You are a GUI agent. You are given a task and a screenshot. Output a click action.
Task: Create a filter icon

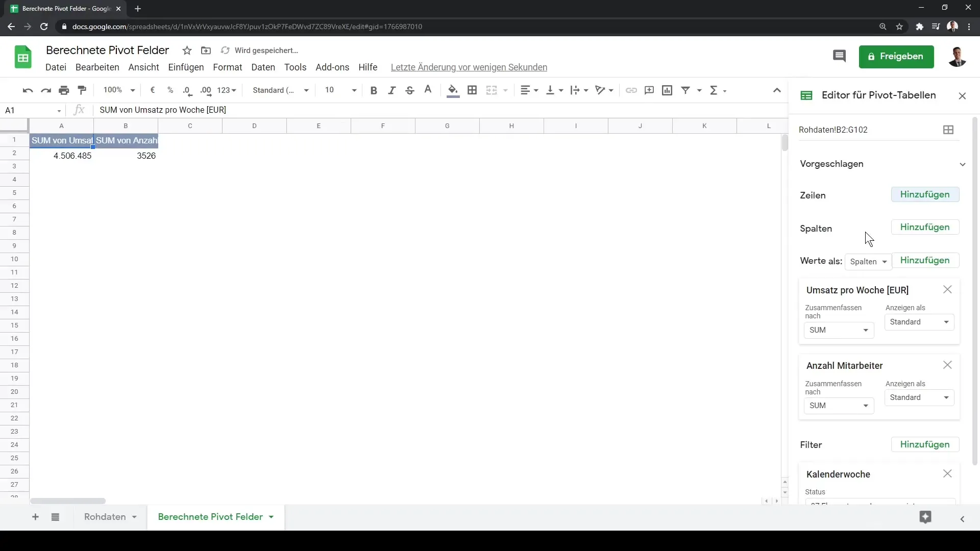[x=686, y=90]
